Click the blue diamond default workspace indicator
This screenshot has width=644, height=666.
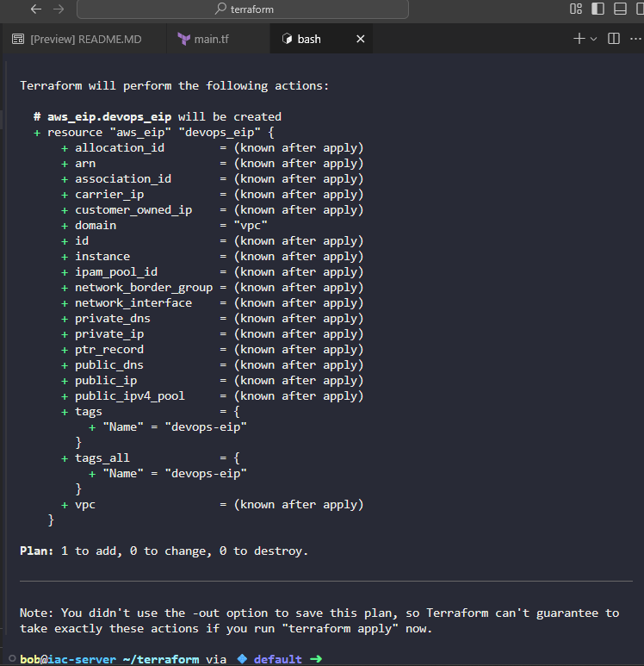click(x=242, y=659)
